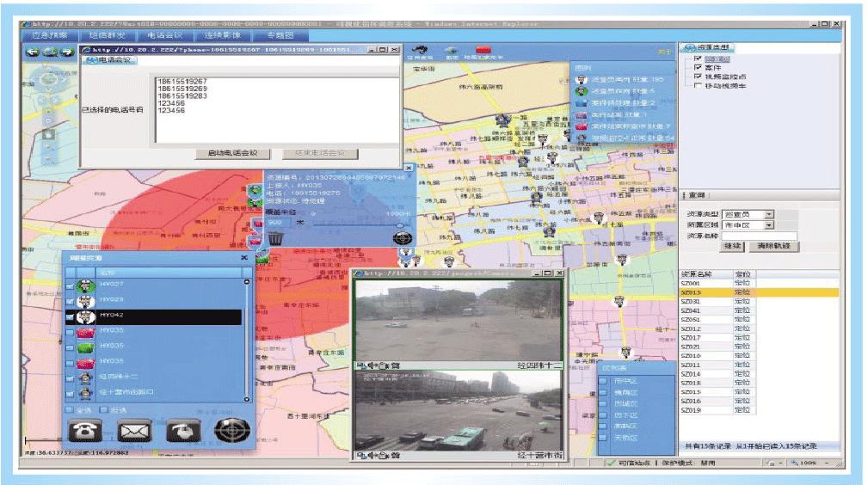Viewport: 868px width, 485px height.
Task: Click the 资源名称 input field
Action: point(759,236)
